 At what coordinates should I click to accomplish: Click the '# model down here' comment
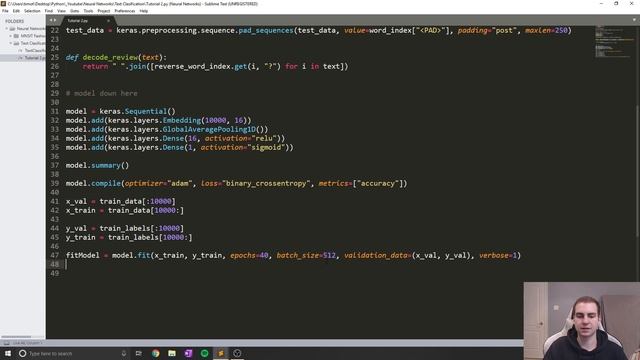click(102, 93)
